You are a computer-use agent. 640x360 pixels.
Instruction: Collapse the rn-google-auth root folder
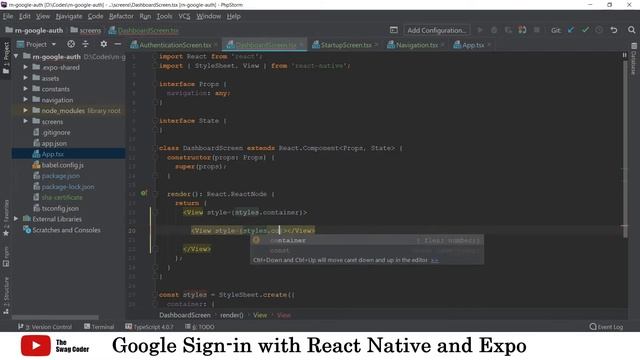point(16,56)
